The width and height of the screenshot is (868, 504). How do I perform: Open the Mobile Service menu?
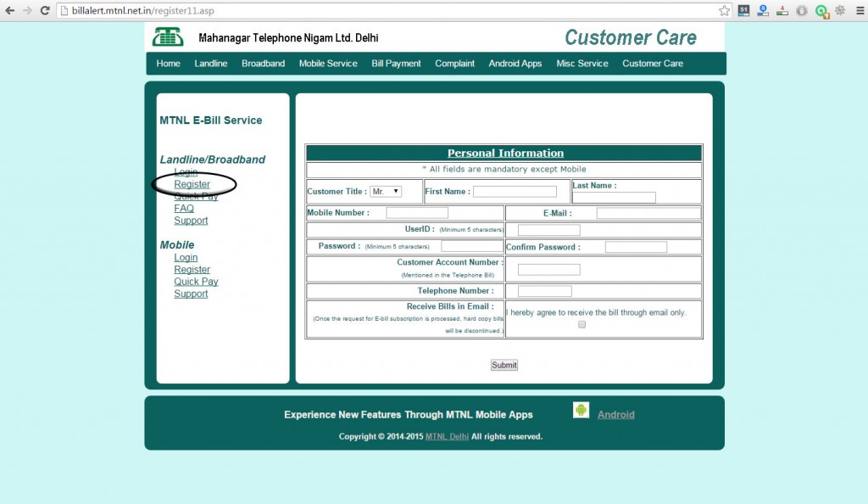328,64
